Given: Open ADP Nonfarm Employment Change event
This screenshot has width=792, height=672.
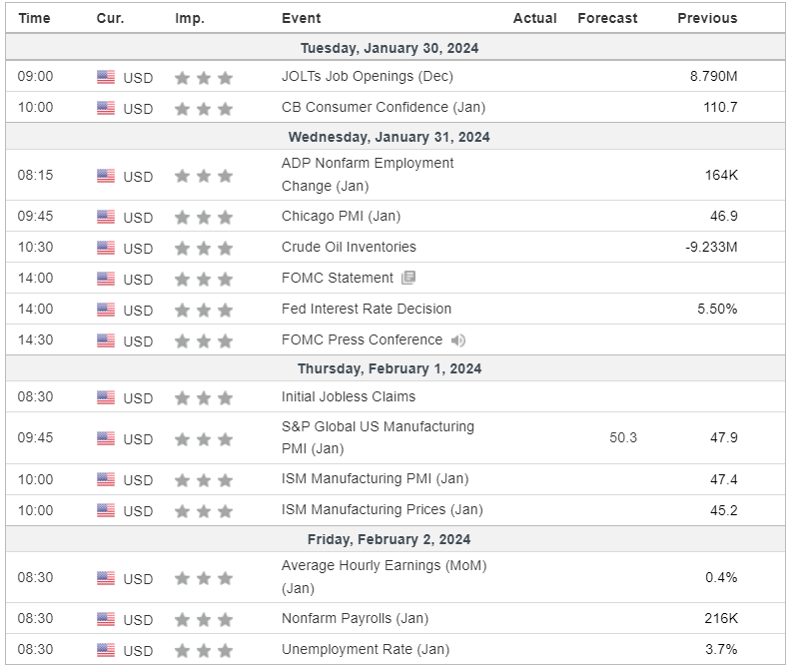Looking at the screenshot, I should 368,175.
